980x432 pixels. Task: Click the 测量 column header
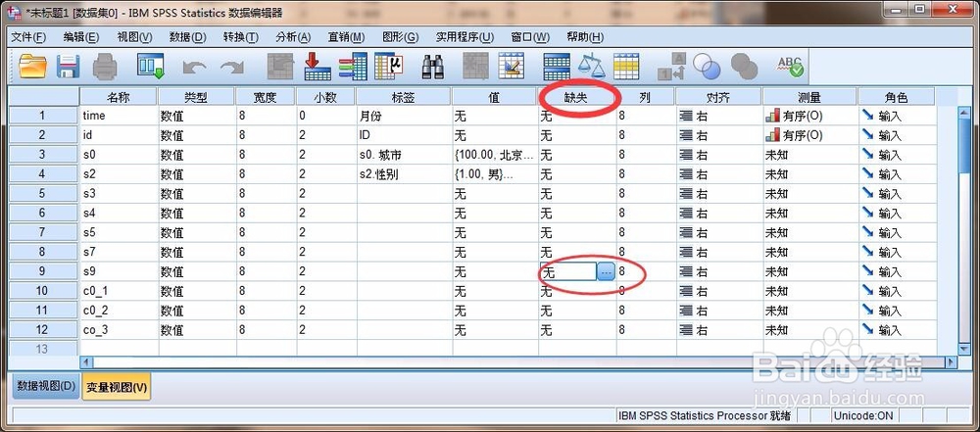point(810,97)
